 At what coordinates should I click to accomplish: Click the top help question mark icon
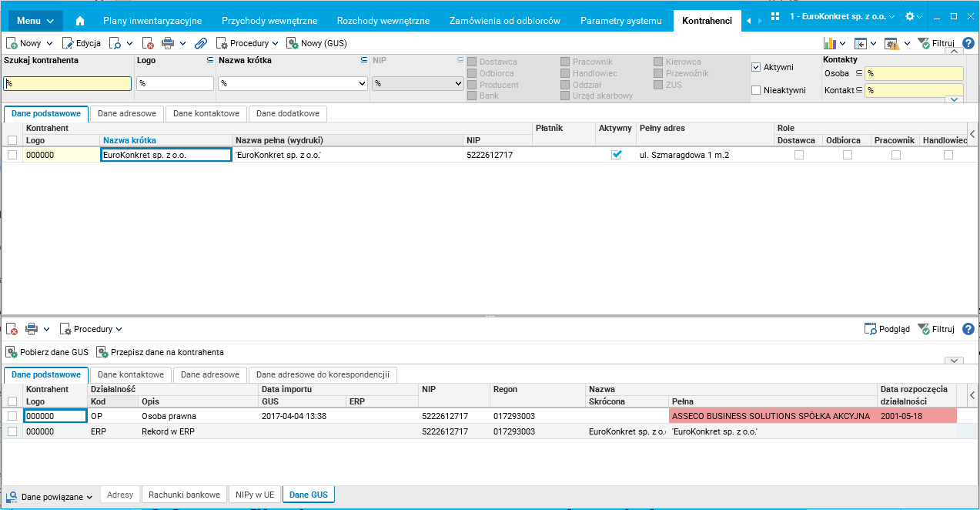pyautogui.click(x=968, y=43)
